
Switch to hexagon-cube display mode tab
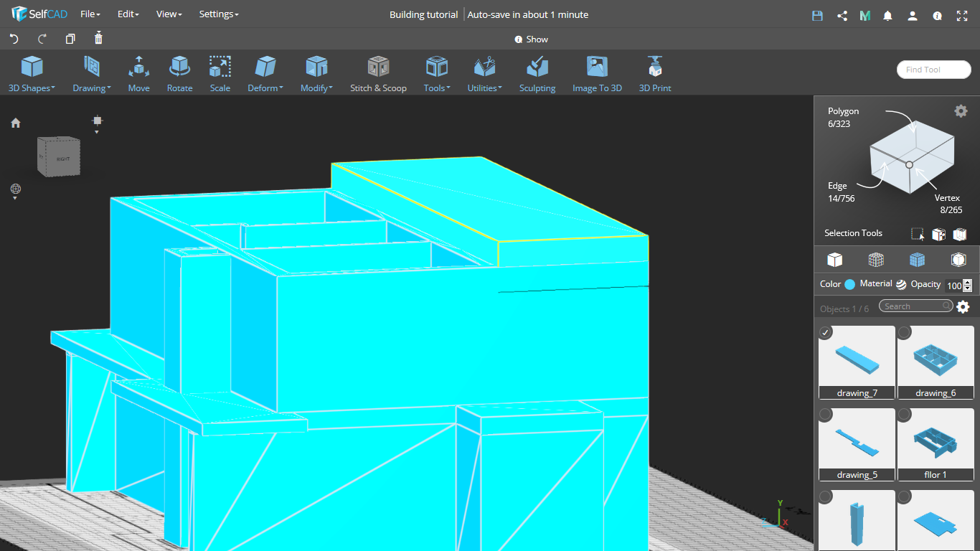[959, 259]
